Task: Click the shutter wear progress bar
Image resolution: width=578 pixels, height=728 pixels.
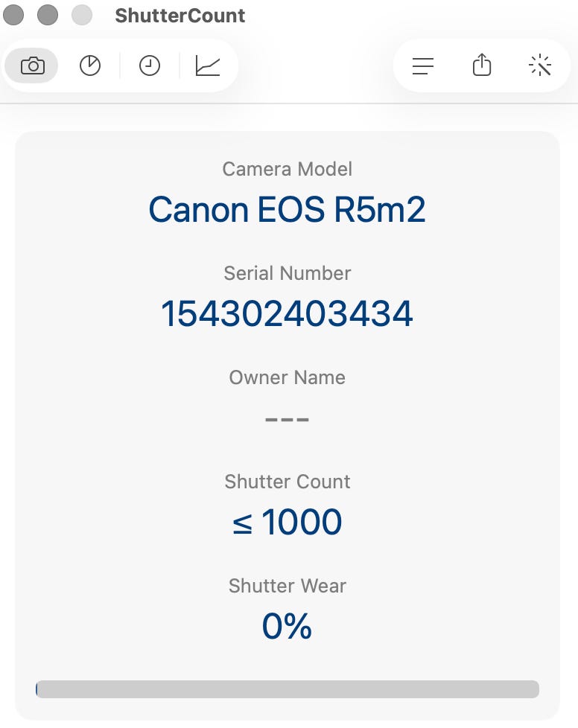Action: (x=288, y=689)
